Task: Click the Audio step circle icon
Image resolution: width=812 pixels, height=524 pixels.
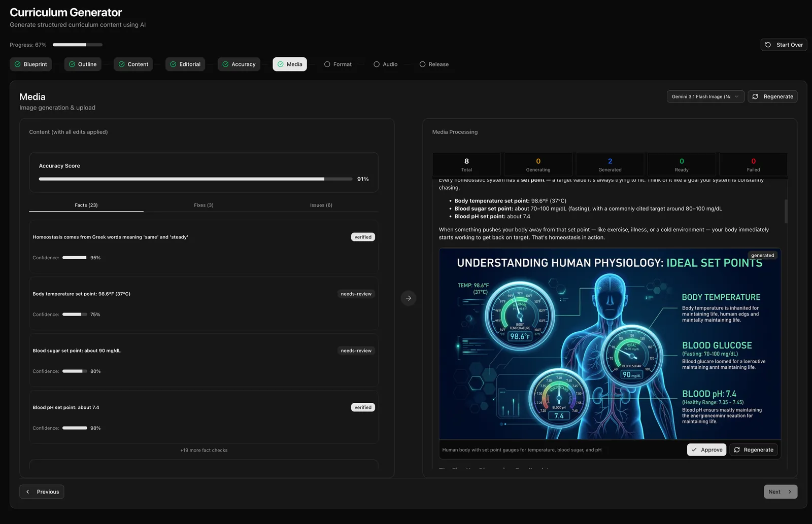Action: (377, 64)
